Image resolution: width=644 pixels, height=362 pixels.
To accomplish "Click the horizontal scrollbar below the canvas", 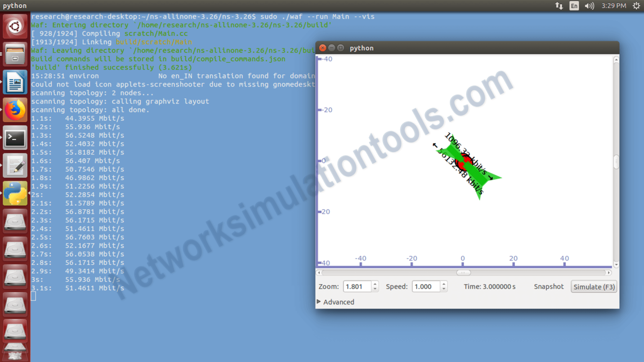I will (463, 272).
